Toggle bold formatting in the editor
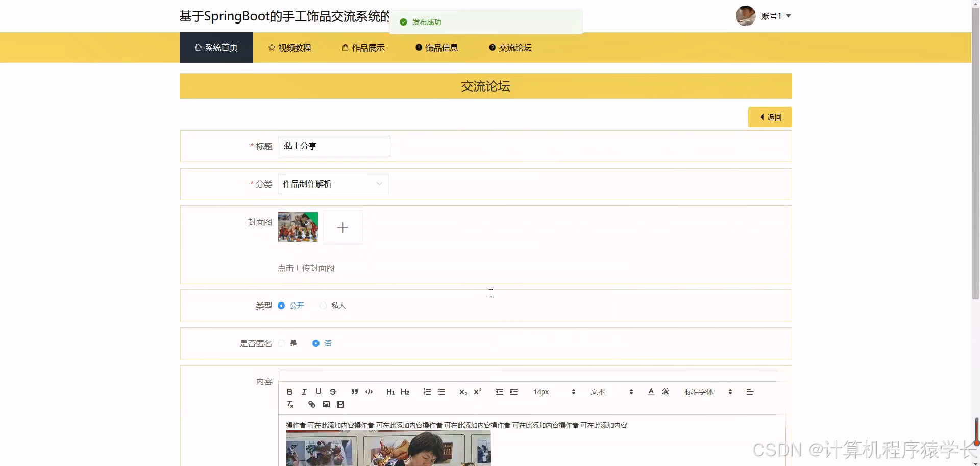This screenshot has width=980, height=466. click(x=289, y=392)
